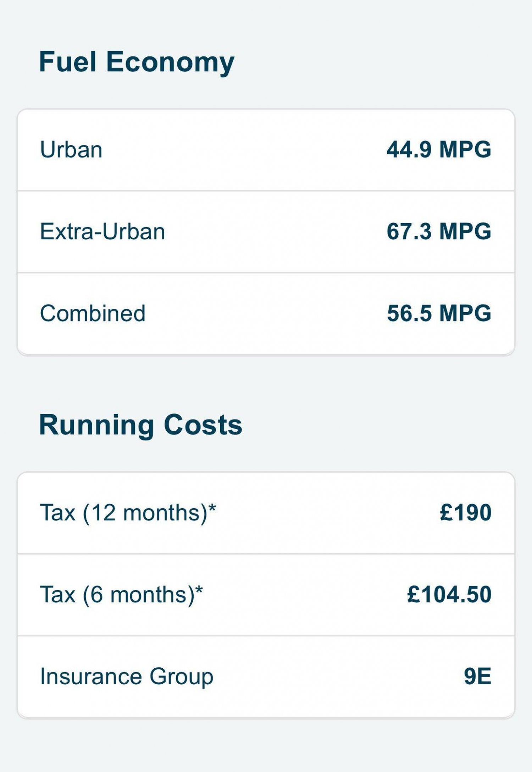Select the Extra-Urban row label
Screen dimensions: 532x772
[102, 231]
